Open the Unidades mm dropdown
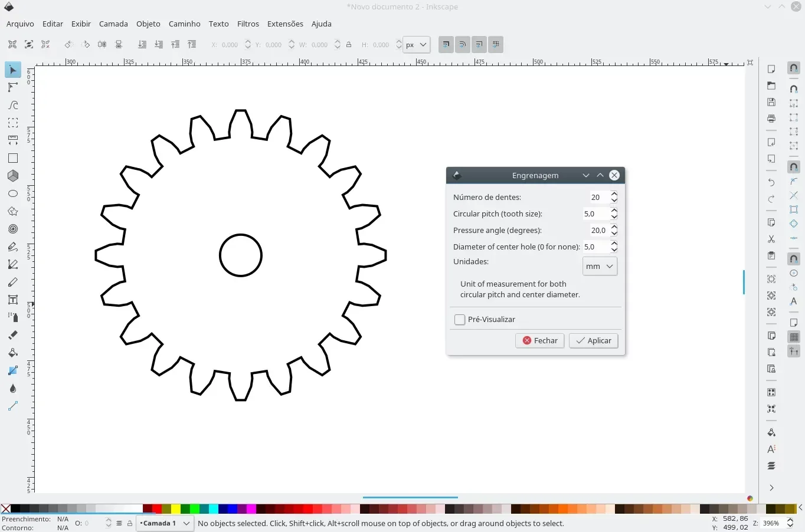The height and width of the screenshot is (532, 805). [x=600, y=267]
